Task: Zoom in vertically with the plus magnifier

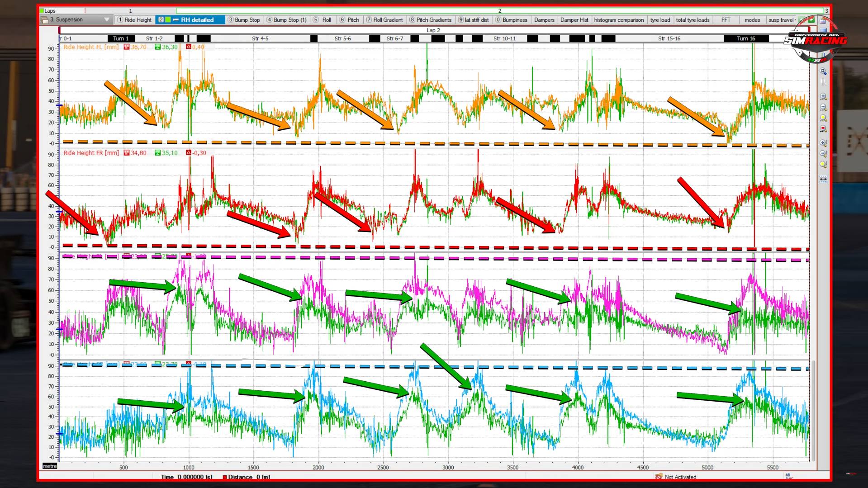Action: (x=823, y=143)
